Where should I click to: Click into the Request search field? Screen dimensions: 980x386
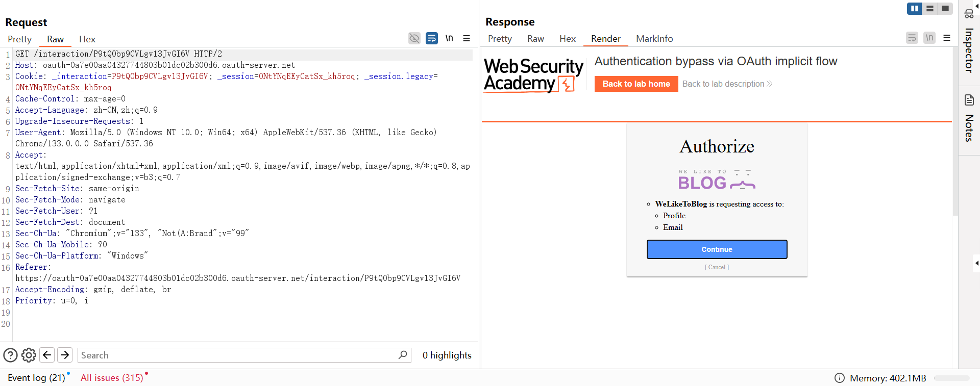coord(237,355)
